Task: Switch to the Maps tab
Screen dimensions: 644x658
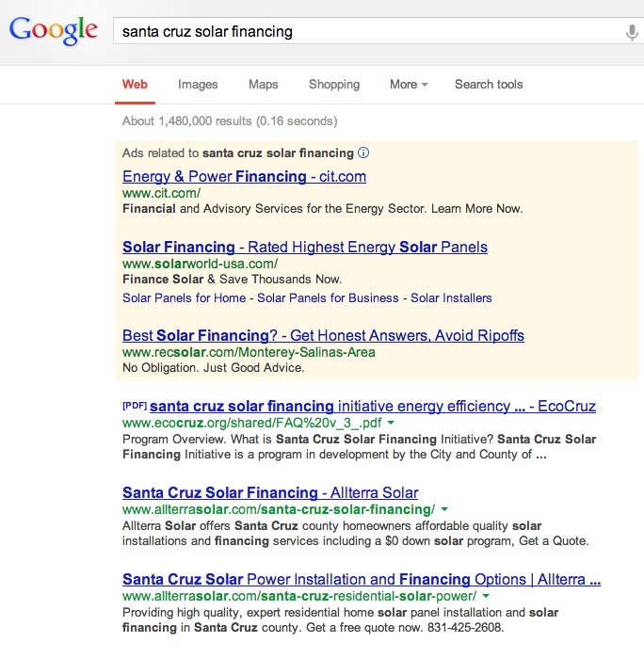Action: point(264,85)
